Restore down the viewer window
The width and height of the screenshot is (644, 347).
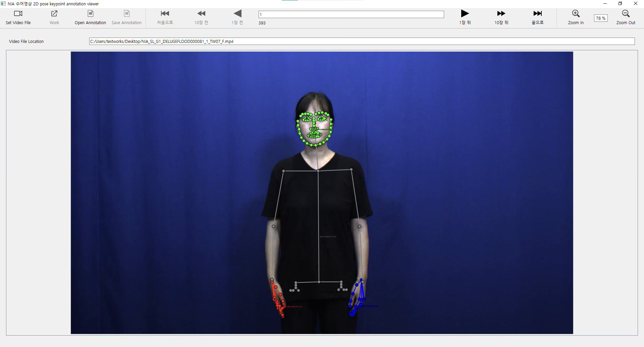pyautogui.click(x=620, y=4)
